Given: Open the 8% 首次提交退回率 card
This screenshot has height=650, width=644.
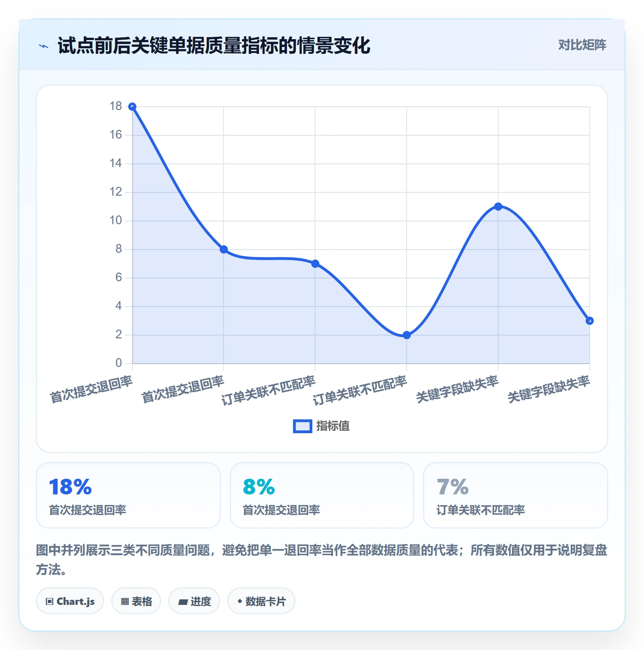Looking at the screenshot, I should 322,495.
